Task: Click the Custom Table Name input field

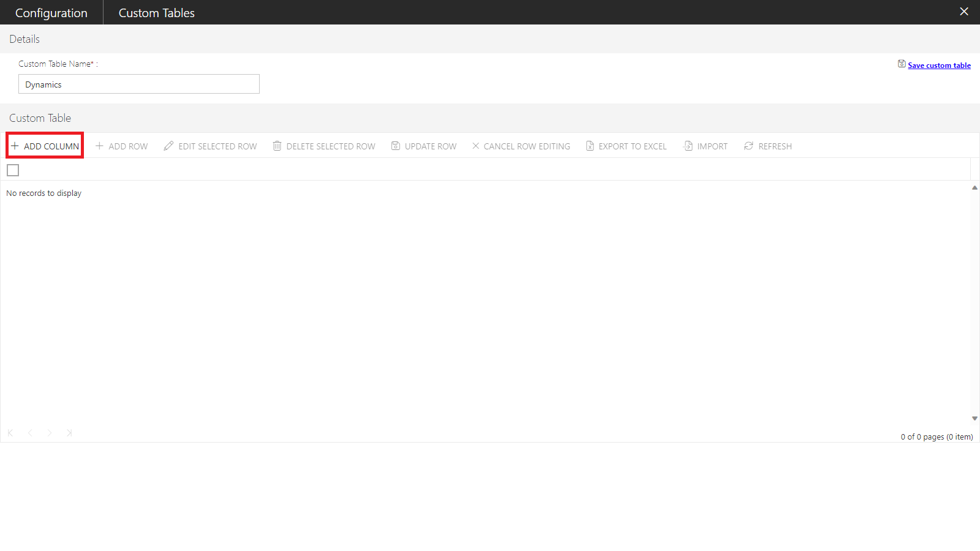Action: tap(139, 84)
